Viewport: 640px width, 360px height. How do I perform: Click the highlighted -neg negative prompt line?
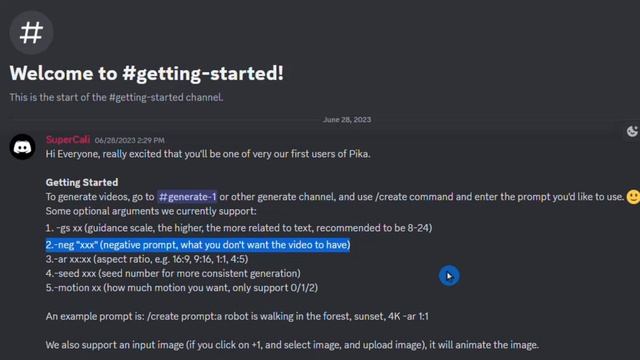point(198,245)
